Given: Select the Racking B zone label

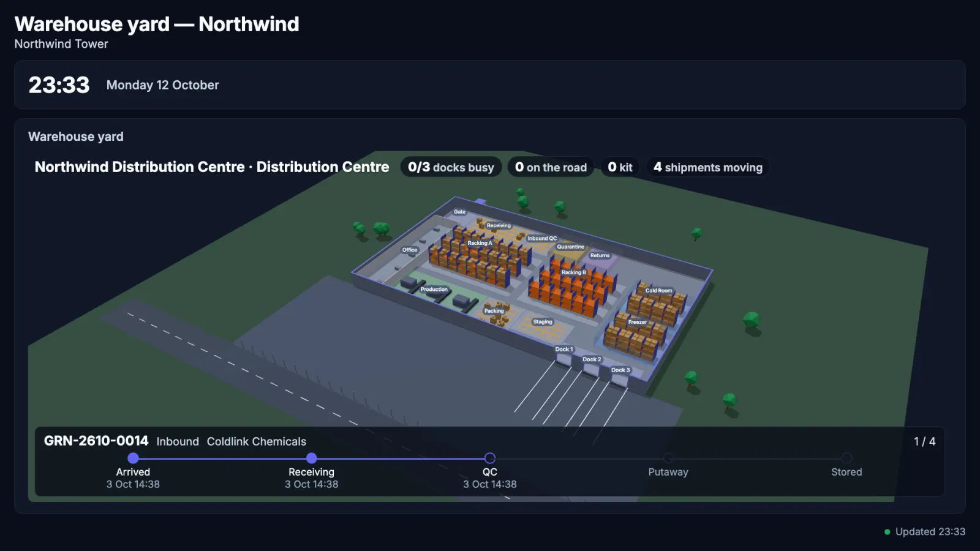Looking at the screenshot, I should coord(573,272).
